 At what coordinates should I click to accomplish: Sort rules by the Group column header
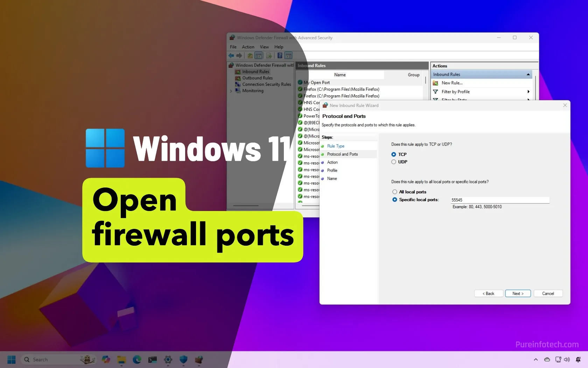click(413, 75)
